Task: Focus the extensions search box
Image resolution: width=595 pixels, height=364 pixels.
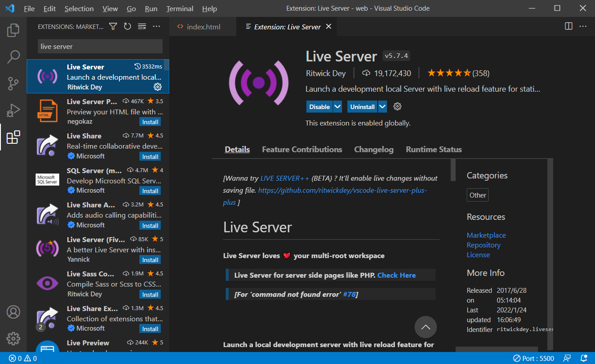Action: point(100,46)
